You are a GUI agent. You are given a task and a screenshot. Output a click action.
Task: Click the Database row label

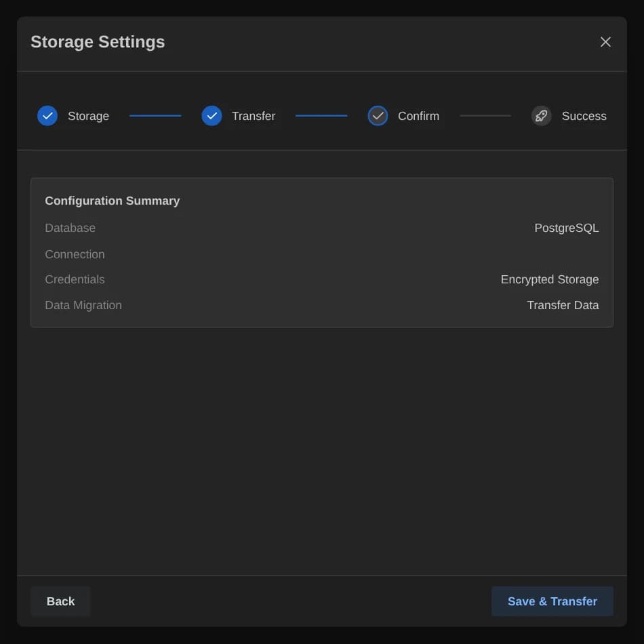coord(71,228)
